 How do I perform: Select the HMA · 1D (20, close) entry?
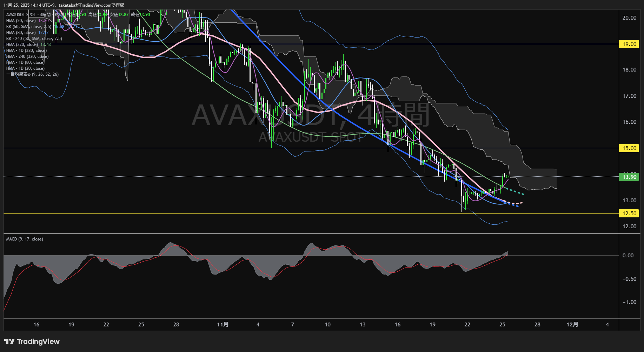tap(25, 68)
